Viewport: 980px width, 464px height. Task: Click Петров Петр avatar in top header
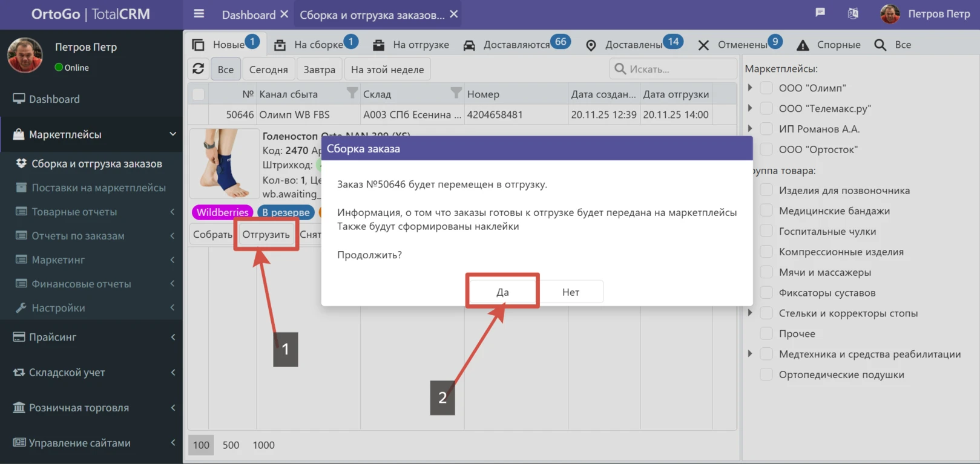(x=889, y=14)
